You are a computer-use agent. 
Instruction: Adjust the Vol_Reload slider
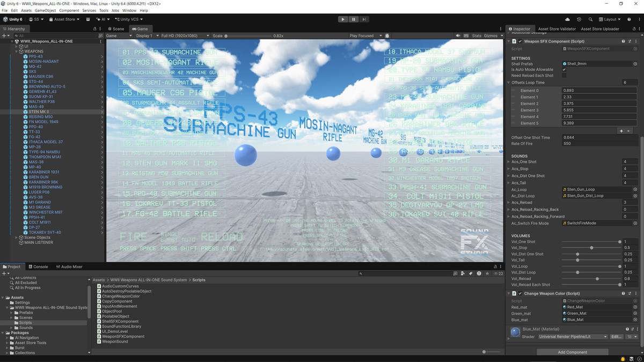591,279
